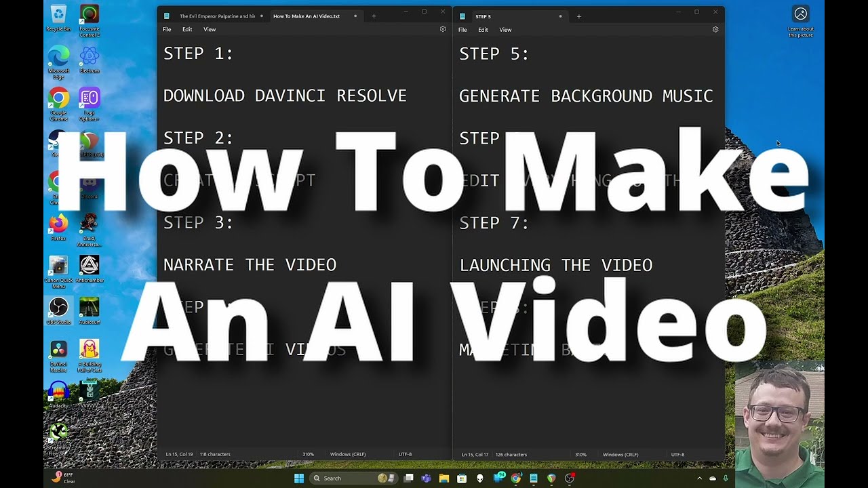This screenshot has width=868, height=488.
Task: Open File menu in right Notepad
Action: point(462,29)
